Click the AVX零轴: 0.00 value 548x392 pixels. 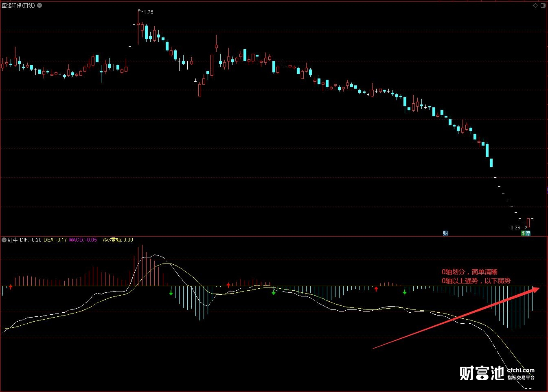tap(118, 240)
